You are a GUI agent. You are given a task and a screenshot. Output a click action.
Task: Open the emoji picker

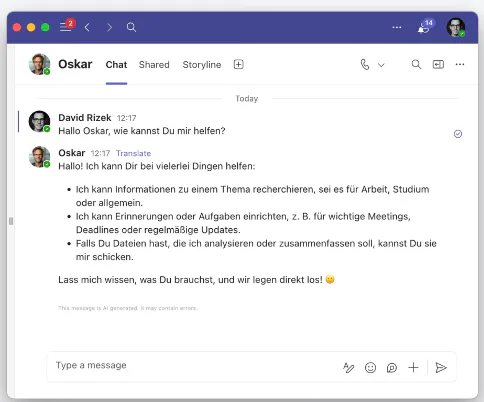370,368
